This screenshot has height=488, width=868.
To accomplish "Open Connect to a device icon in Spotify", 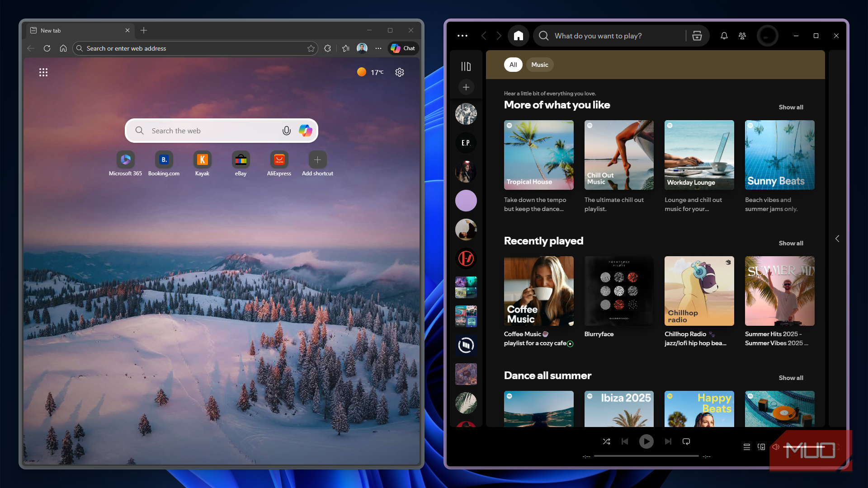I will [761, 447].
